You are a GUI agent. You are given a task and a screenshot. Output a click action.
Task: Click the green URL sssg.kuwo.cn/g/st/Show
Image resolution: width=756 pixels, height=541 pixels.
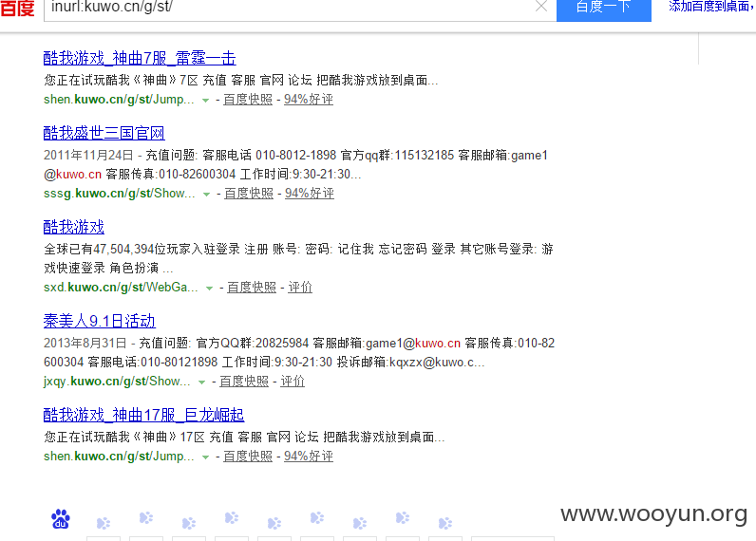coord(120,194)
